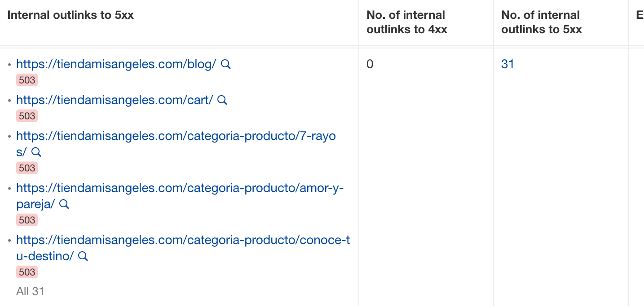This screenshot has width=644, height=306.
Task: Click magnifier icon after amor-y-pareja URL
Action: [64, 204]
